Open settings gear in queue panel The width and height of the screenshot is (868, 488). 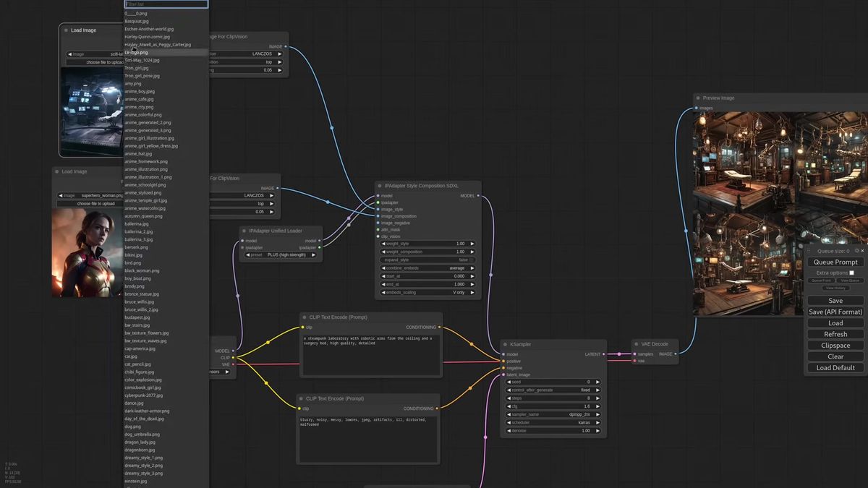[856, 251]
